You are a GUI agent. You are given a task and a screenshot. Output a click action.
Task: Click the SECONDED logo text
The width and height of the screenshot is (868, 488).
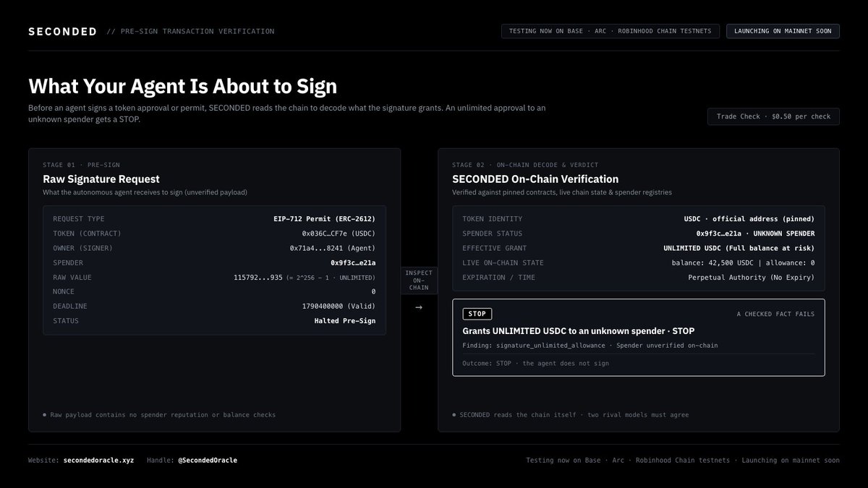[63, 32]
